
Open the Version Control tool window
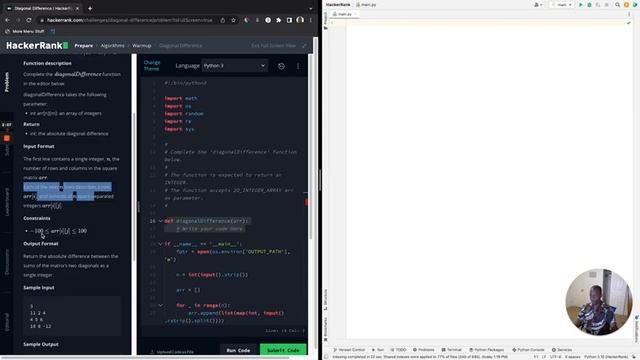coord(349,350)
